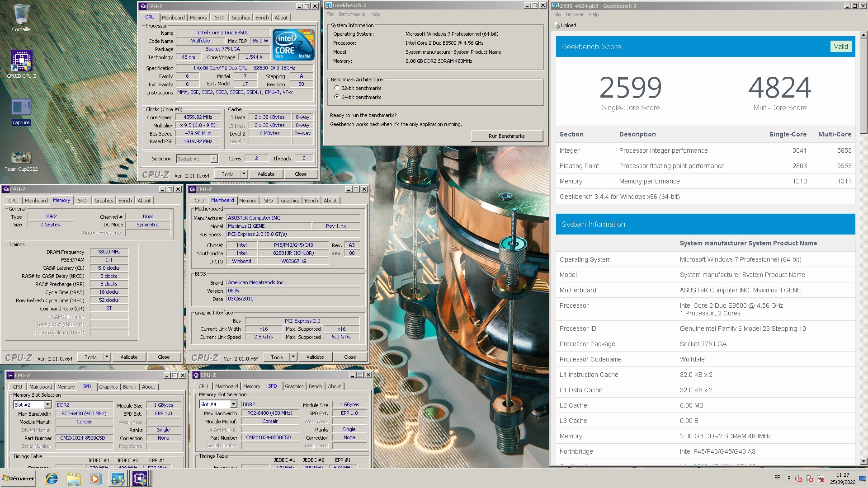Viewport: 868px width, 488px height.
Task: Click scroll up arrow in results window
Action: [x=863, y=35]
